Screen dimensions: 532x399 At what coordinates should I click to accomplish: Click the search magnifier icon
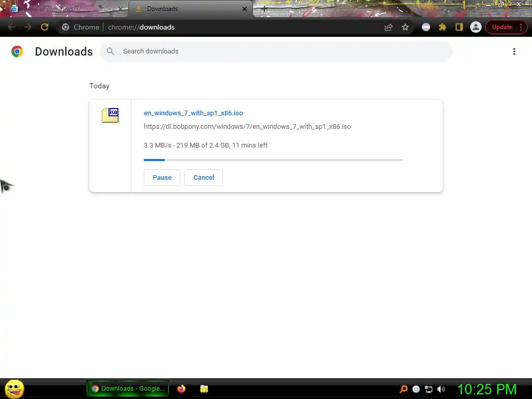pos(110,51)
